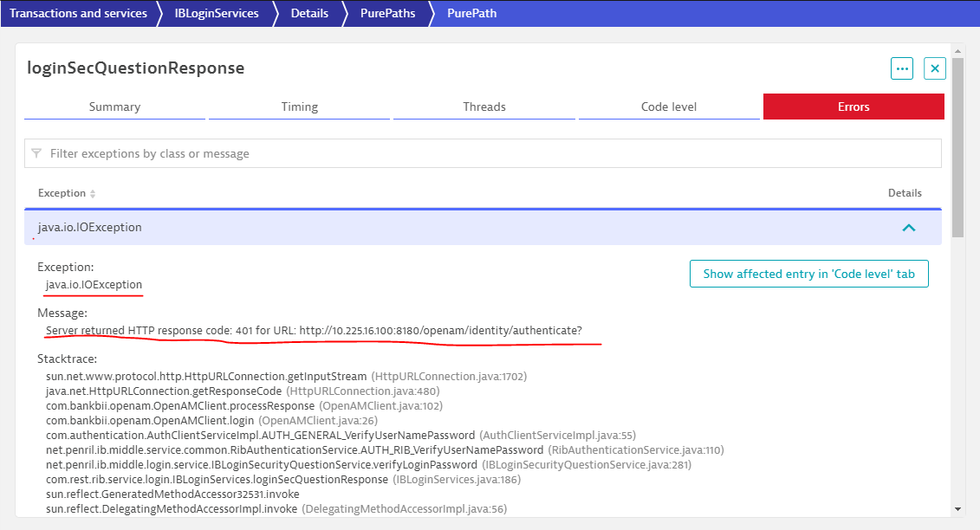Click the scrollbar down arrow
The height and width of the screenshot is (530, 980).
[957, 509]
